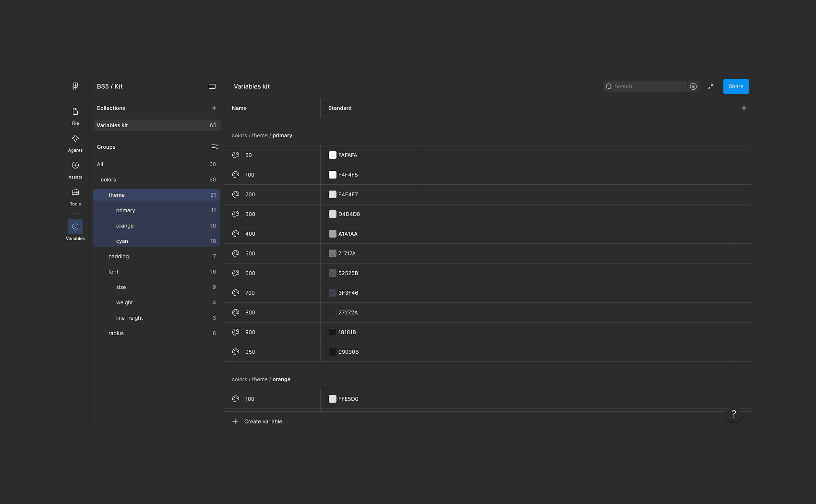Click the palette icon for primary 50
This screenshot has width=816, height=504.
[x=236, y=155]
